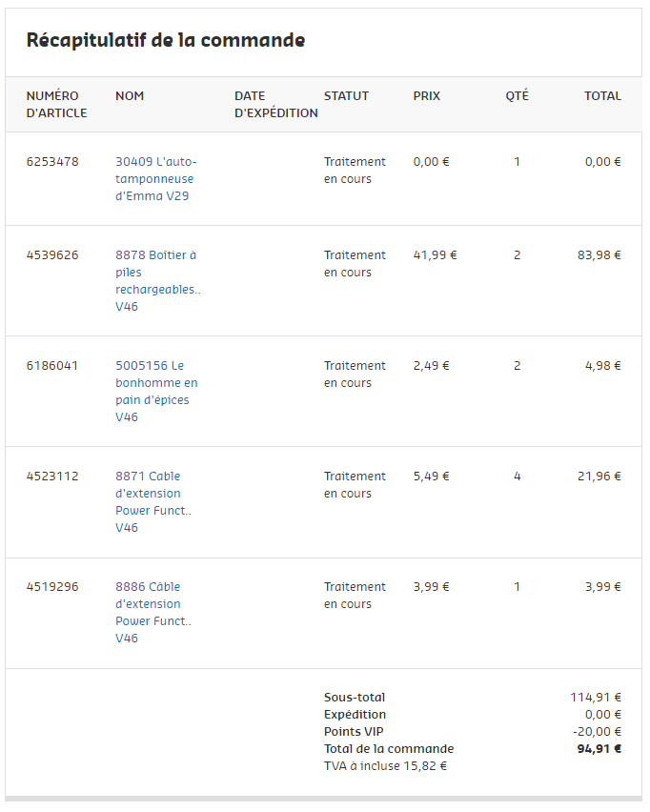The width and height of the screenshot is (650, 812).
Task: Follow the 5005156 Le bonhomme en pain d'épices link
Action: click(156, 391)
